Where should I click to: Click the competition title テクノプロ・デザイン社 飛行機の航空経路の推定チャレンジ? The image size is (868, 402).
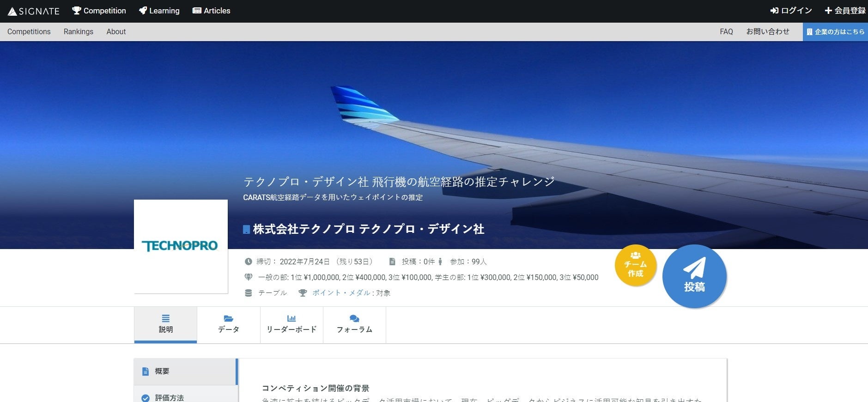[399, 182]
